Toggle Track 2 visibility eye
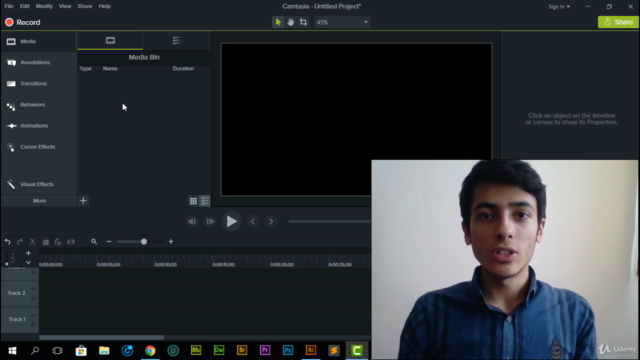640x360 pixels. (33, 289)
